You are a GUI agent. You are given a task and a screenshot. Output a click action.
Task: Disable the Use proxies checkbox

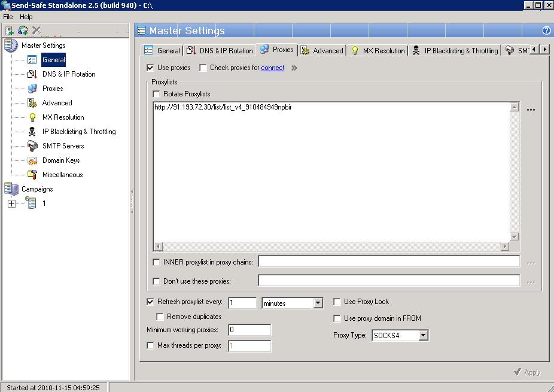coord(150,68)
